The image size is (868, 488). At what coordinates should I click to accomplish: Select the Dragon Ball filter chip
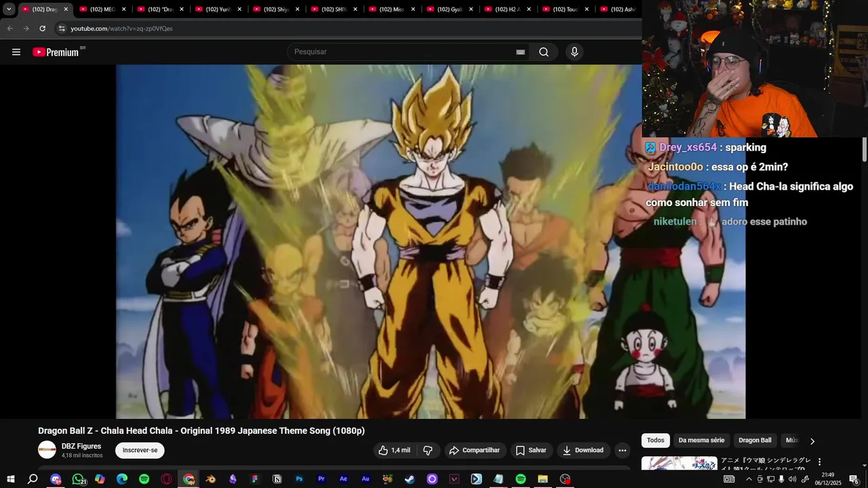pos(755,441)
